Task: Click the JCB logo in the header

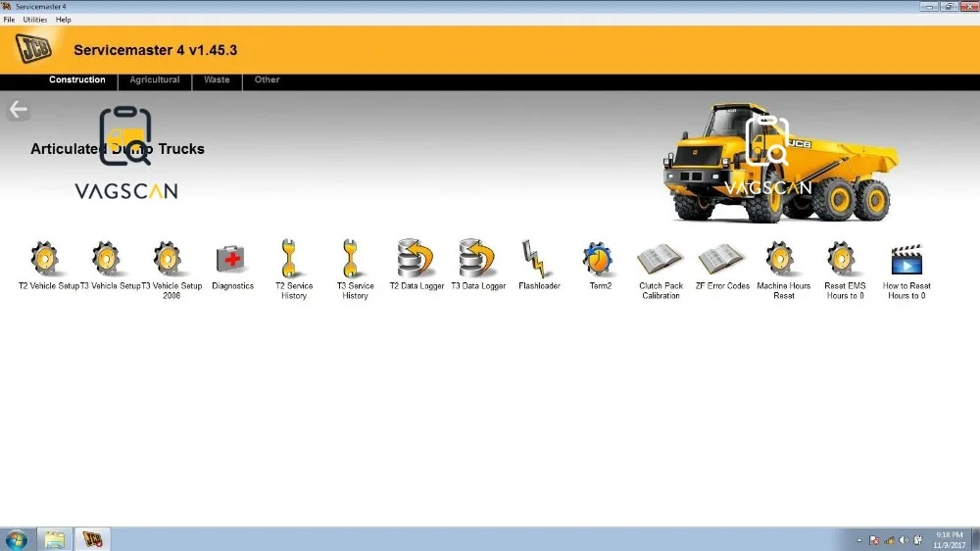Action: (33, 49)
